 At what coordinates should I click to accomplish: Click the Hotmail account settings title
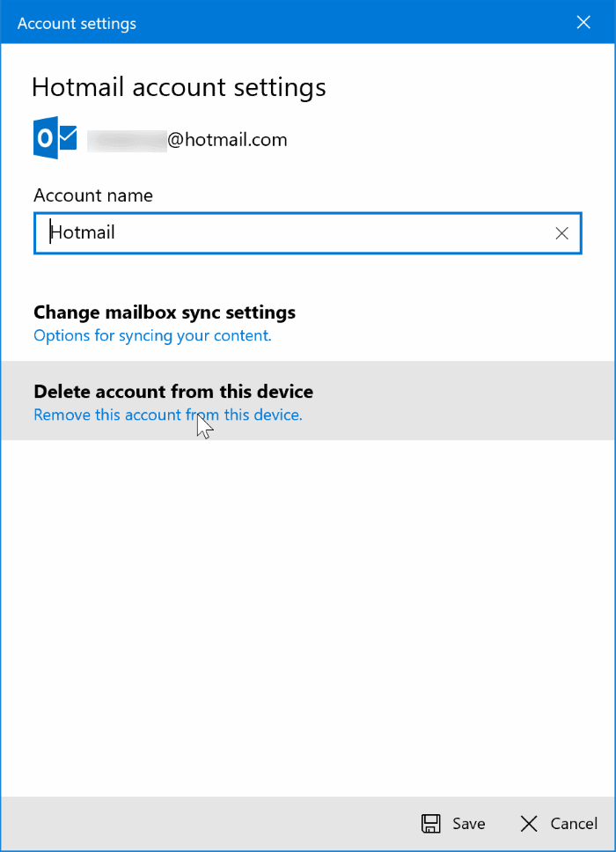[179, 87]
